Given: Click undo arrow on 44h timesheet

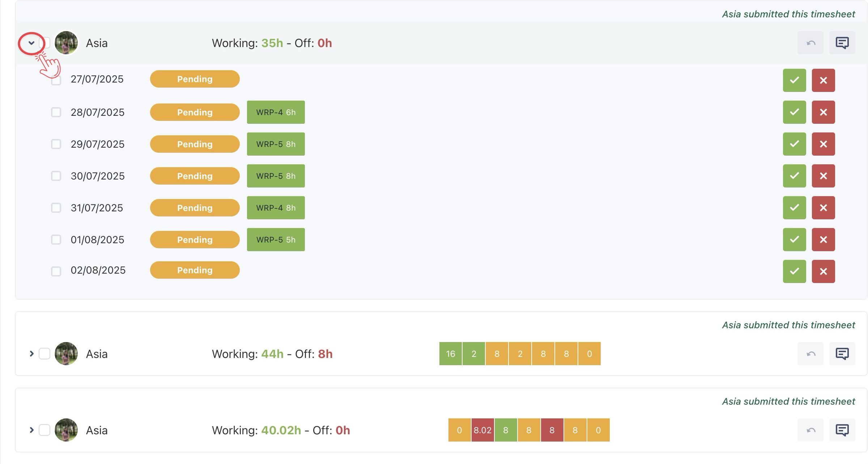Looking at the screenshot, I should [810, 354].
